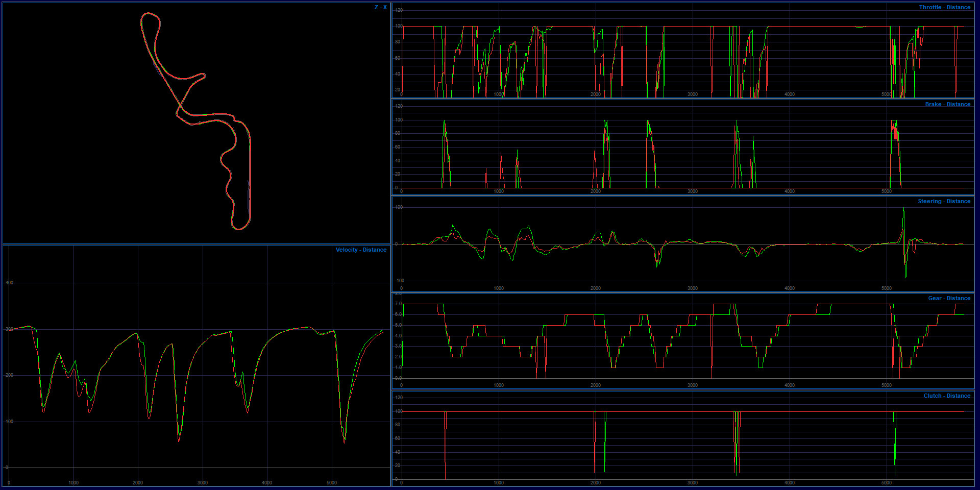Click the 400 label on velocity axis
Image resolution: width=980 pixels, height=490 pixels.
click(x=9, y=282)
